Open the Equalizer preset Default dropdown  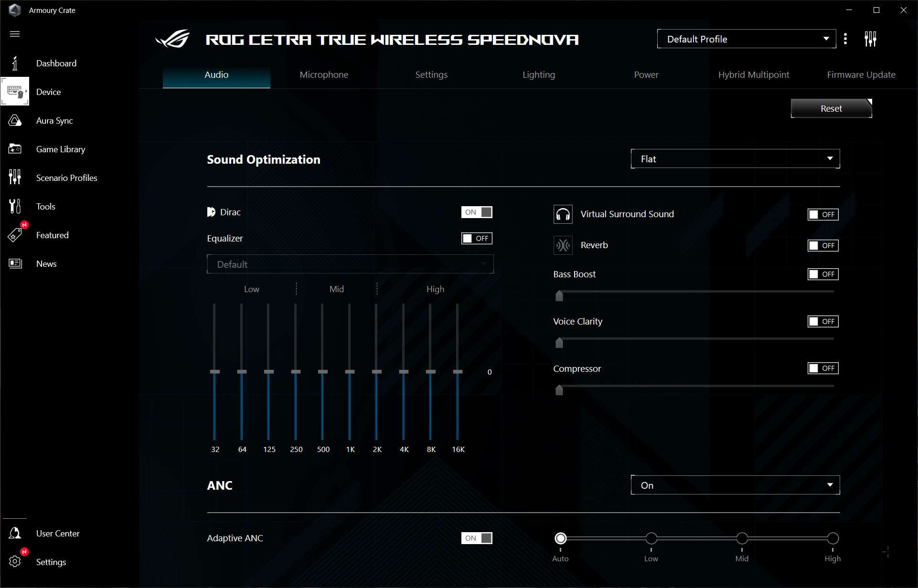(350, 264)
